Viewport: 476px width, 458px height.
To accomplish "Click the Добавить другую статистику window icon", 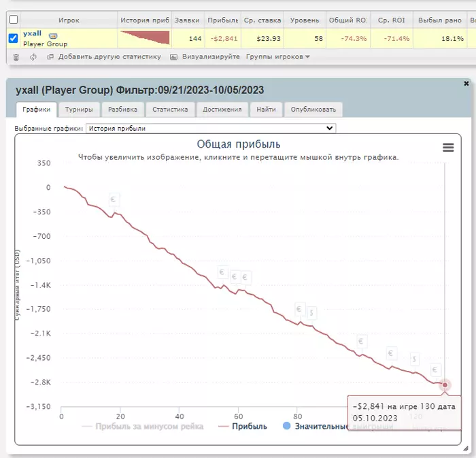I will pyautogui.click(x=50, y=56).
